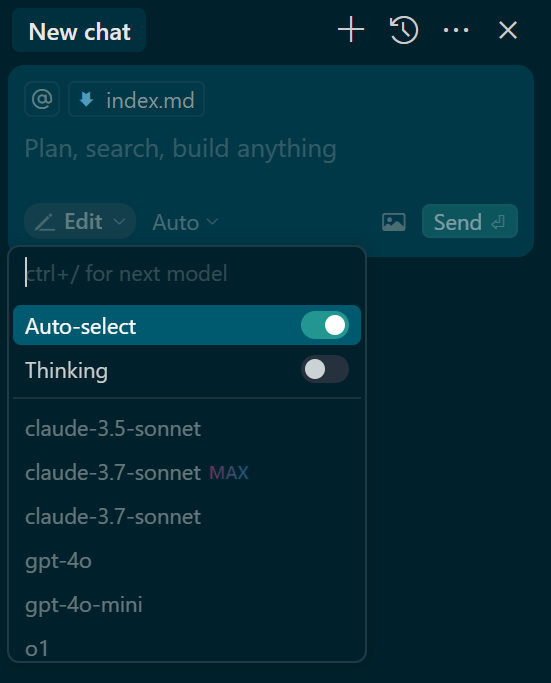Open the Auto model dropdown
The height and width of the screenshot is (683, 551).
[x=185, y=222]
